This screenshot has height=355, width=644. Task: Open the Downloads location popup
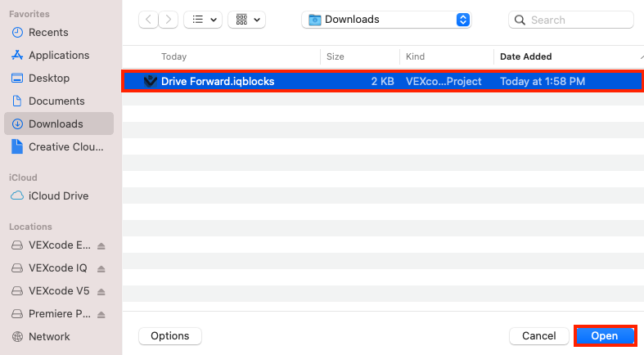click(386, 20)
